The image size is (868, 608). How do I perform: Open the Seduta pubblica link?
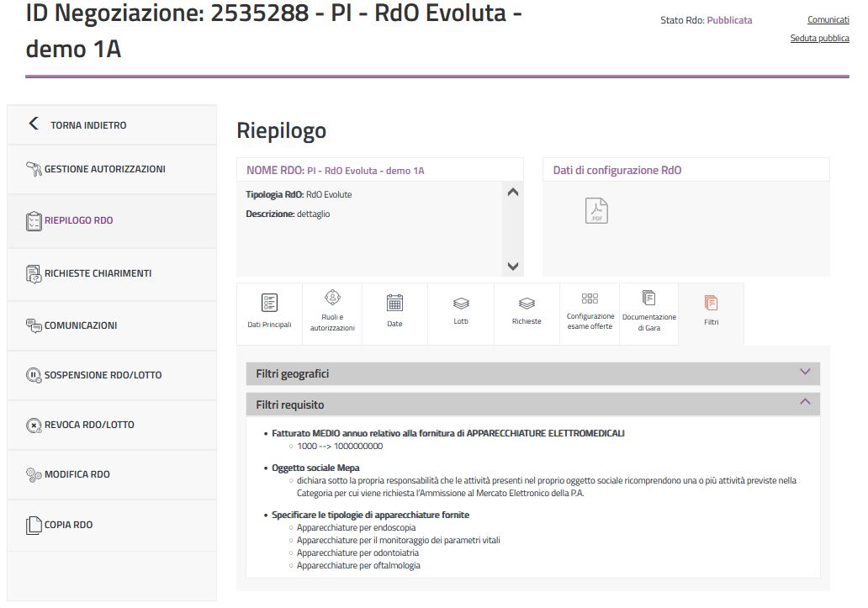[x=819, y=38]
